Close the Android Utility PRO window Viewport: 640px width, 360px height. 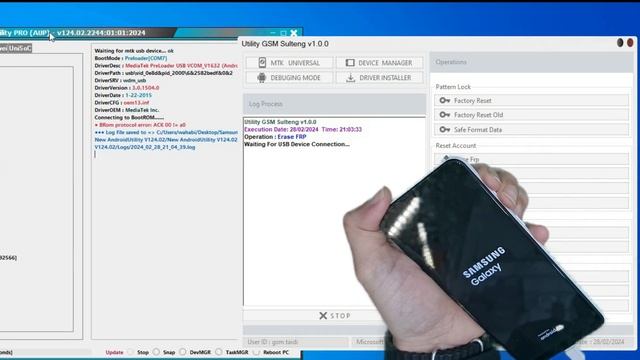pyautogui.click(x=293, y=33)
